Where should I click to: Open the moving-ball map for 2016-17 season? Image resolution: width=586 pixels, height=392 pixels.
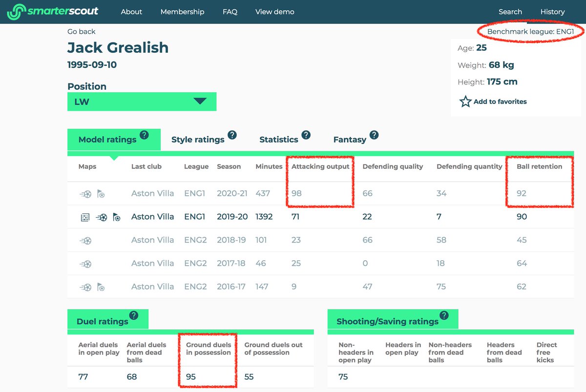(86, 287)
